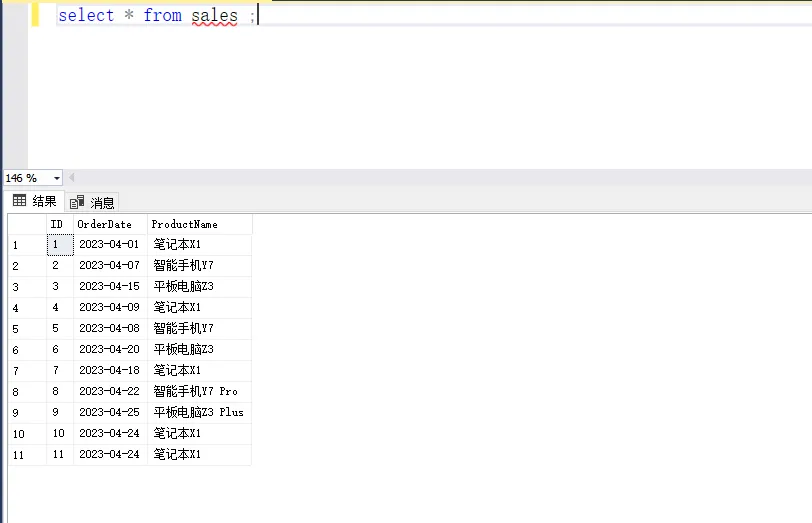This screenshot has width=812, height=523.
Task: Click the 2023-04-24 date in row 11
Action: [110, 454]
